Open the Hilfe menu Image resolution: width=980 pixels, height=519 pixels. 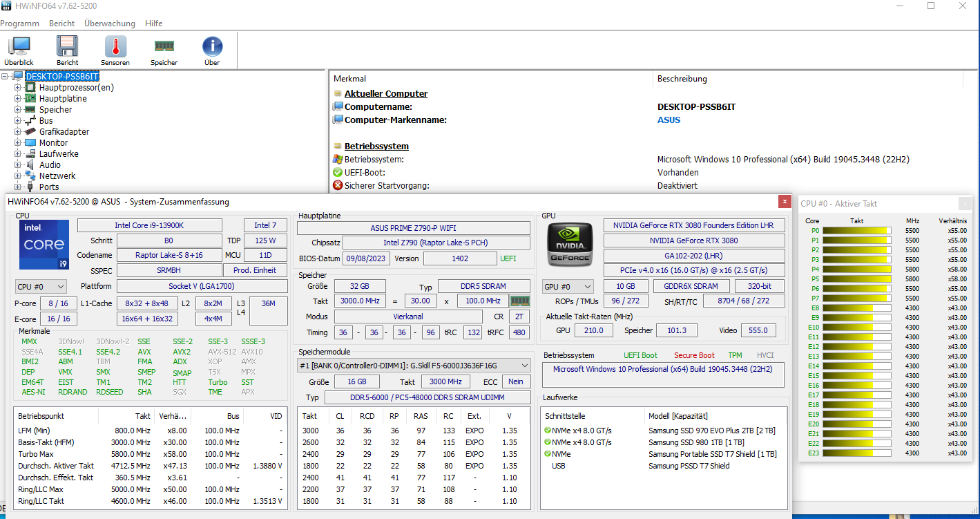coord(154,23)
